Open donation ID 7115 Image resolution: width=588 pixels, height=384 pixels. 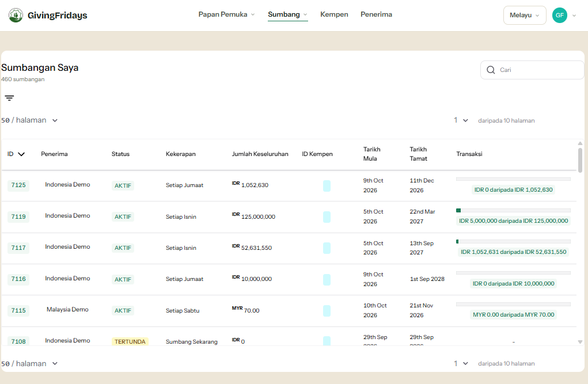coord(18,310)
